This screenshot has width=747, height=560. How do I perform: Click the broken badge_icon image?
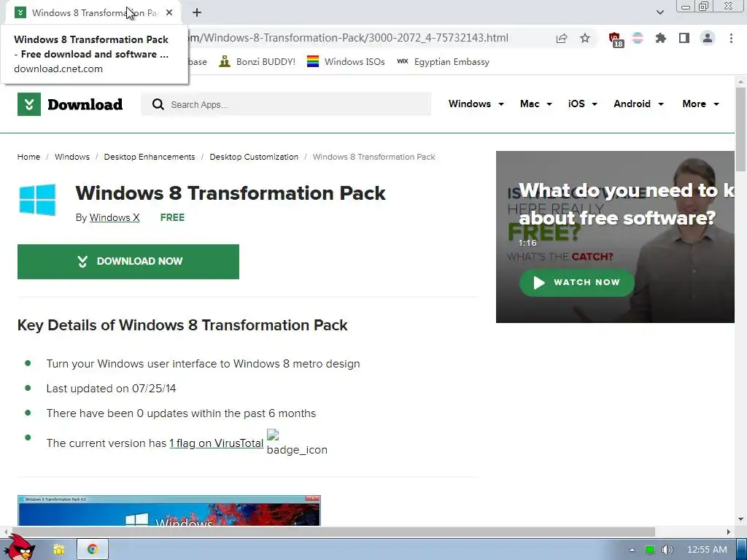point(297,443)
